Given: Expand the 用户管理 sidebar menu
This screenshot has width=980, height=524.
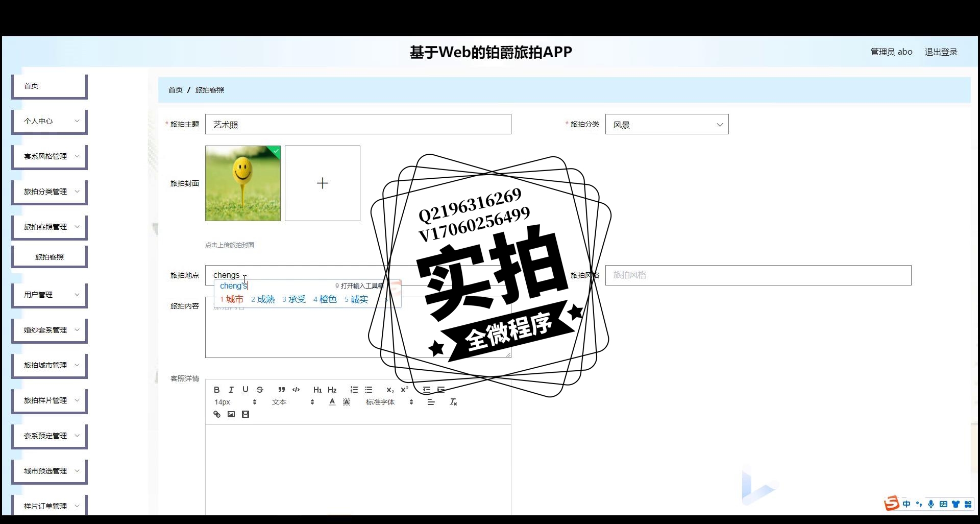Looking at the screenshot, I should pyautogui.click(x=50, y=295).
